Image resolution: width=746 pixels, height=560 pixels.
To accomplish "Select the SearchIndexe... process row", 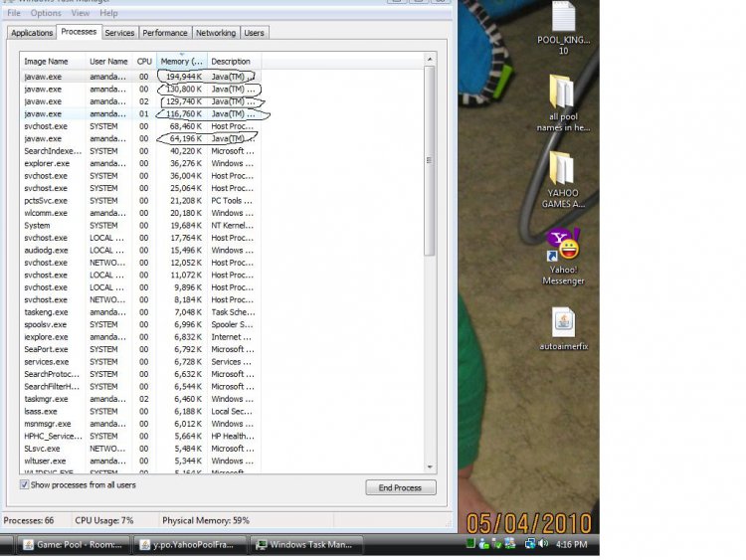I will pos(141,151).
